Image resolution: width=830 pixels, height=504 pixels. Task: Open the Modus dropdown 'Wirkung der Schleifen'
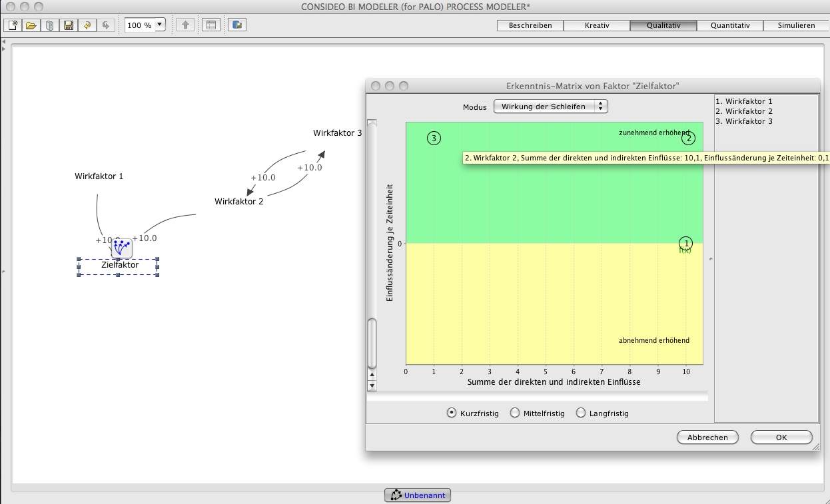click(550, 107)
